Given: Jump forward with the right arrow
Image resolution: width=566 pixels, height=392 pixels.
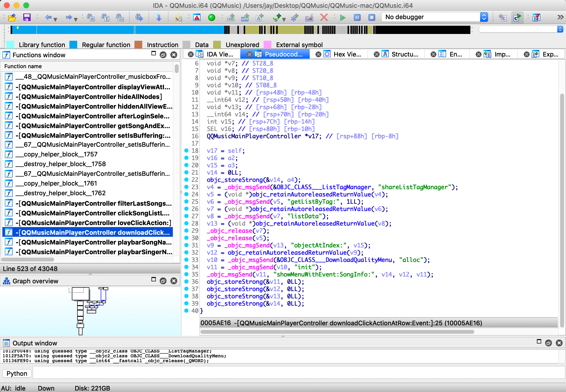Looking at the screenshot, I should pos(69,17).
